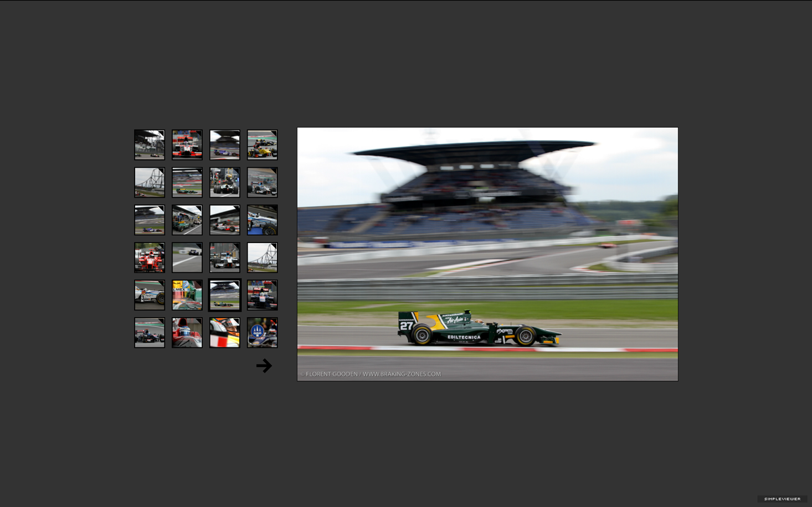Open dark car rounding kerb corner thumbnail
Image resolution: width=812 pixels, height=507 pixels.
point(150,333)
